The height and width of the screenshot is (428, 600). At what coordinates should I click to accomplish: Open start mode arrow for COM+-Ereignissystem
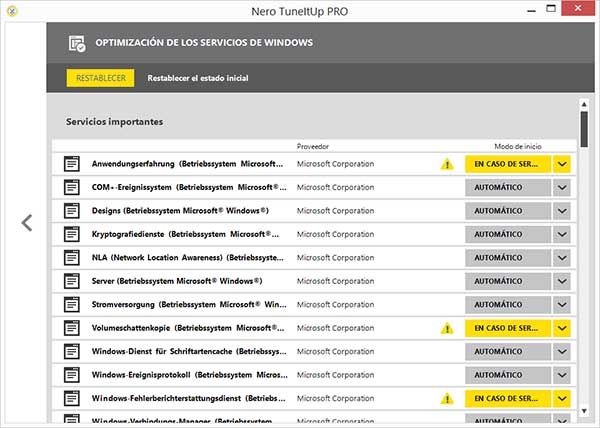(562, 187)
